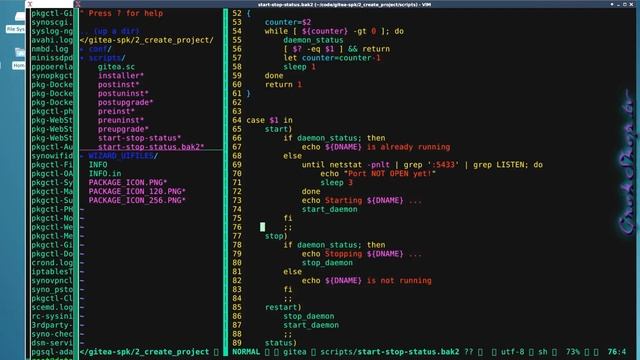Open INFO file in tree
The width and height of the screenshot is (640, 360).
[x=98, y=165]
